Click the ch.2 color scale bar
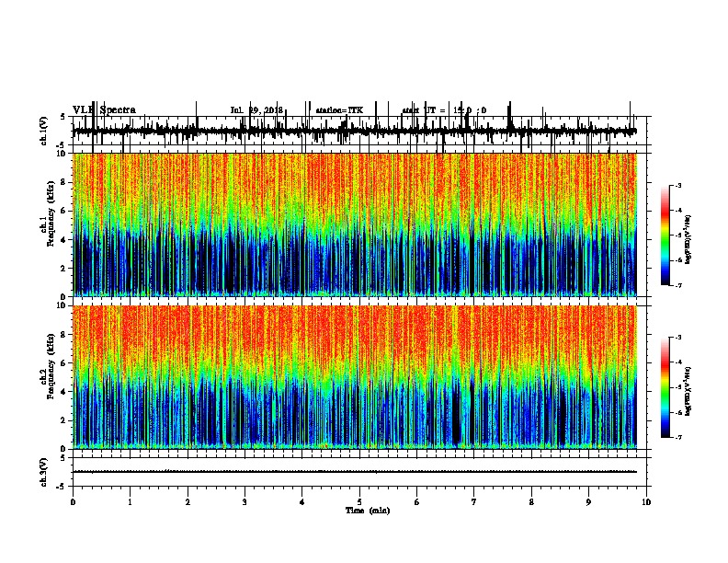 click(x=665, y=387)
